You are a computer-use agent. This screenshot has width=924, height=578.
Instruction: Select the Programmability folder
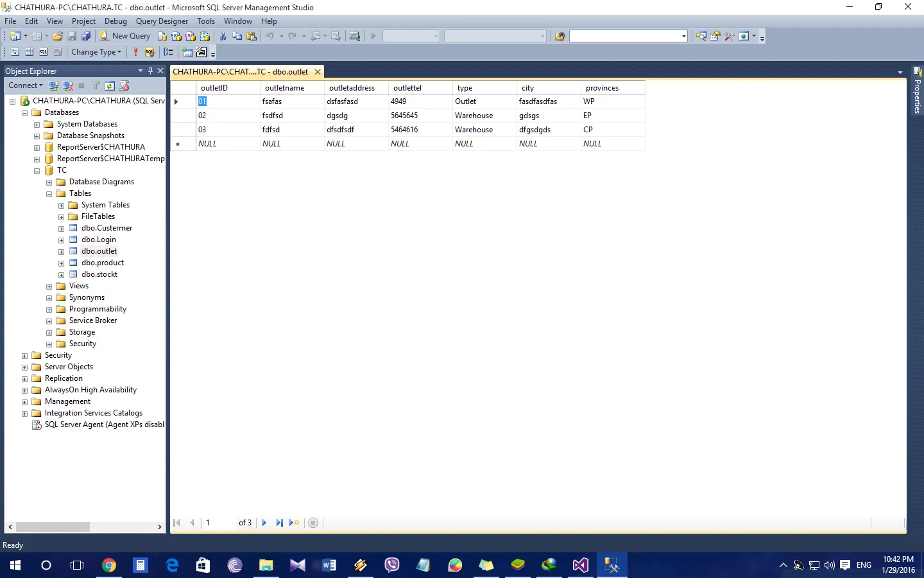point(98,309)
